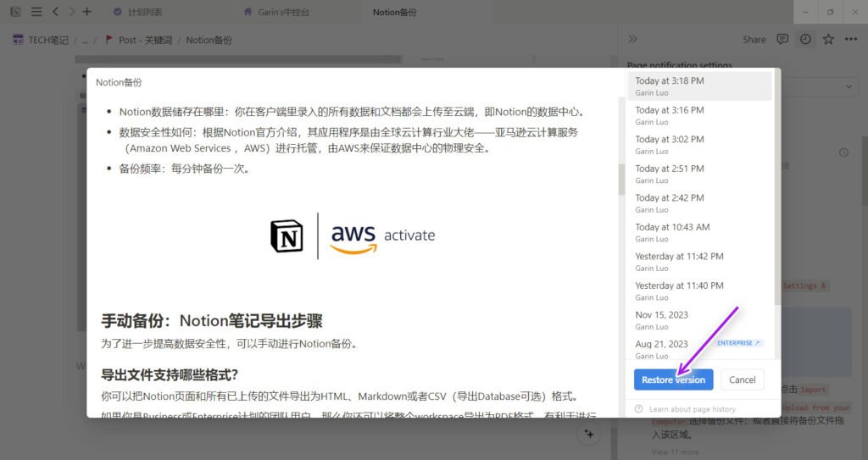Click the page preview scrollbar thumb
This screenshot has width=868, height=460.
click(x=621, y=179)
